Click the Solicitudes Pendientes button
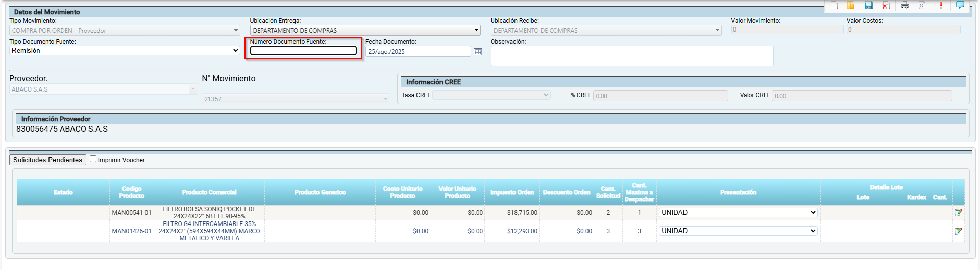Image resolution: width=980 pixels, height=270 pixels. pos(47,160)
